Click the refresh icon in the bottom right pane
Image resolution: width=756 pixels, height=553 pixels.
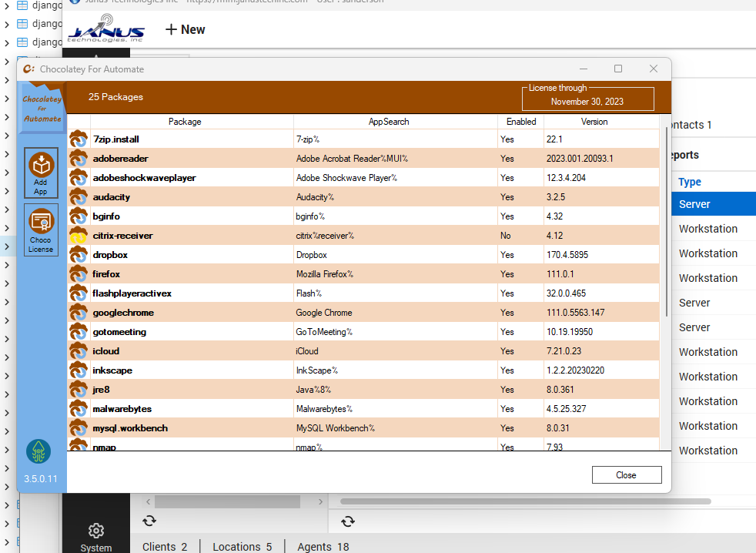[347, 521]
